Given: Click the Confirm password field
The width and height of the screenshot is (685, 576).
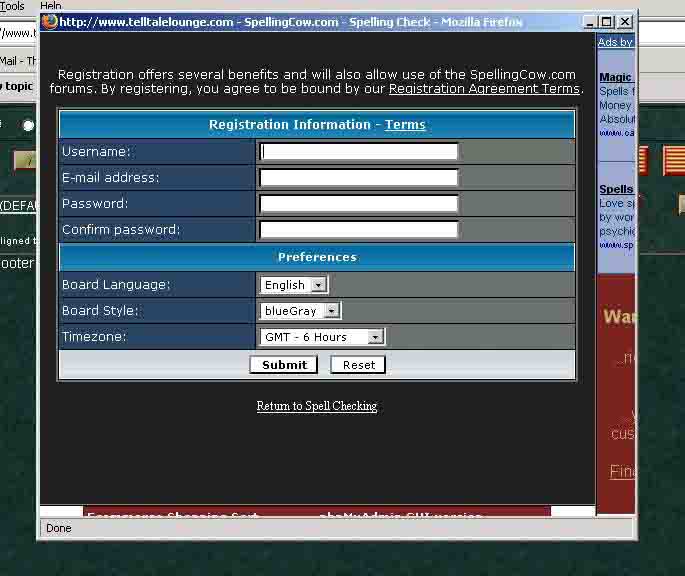Looking at the screenshot, I should coord(358,230).
